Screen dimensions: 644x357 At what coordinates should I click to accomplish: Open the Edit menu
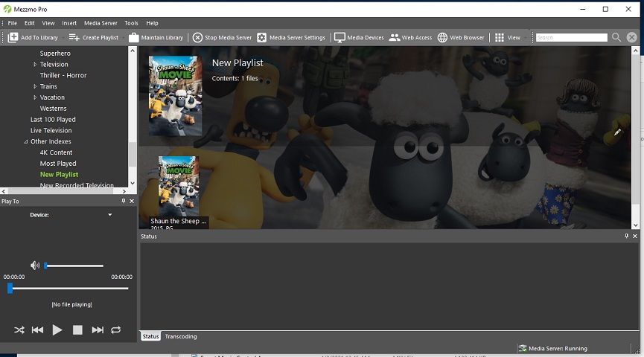click(x=29, y=23)
